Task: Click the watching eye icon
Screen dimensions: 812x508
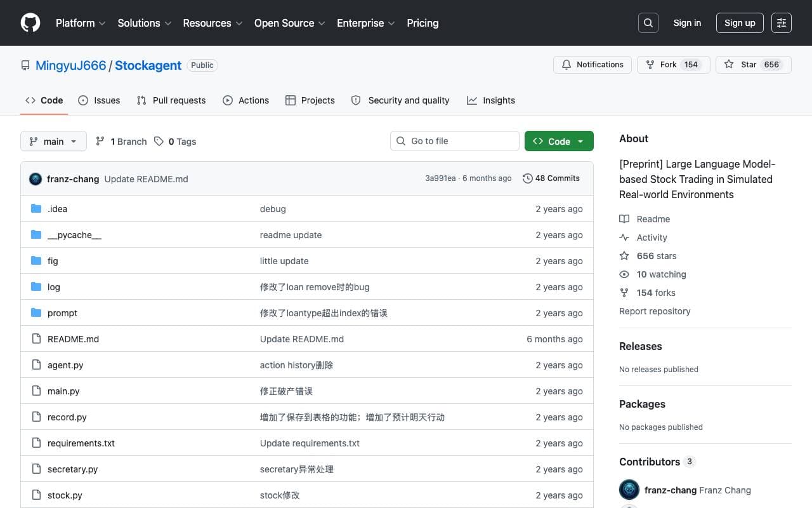Action: (x=624, y=274)
